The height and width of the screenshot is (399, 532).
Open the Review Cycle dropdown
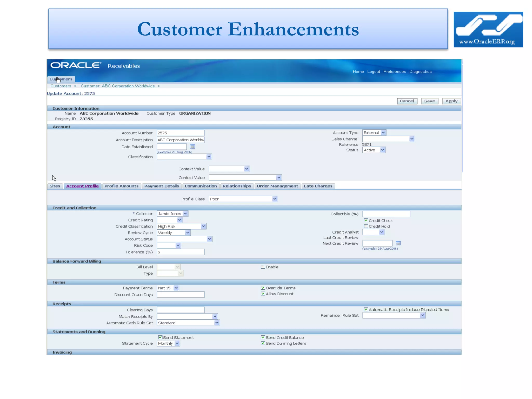[x=174, y=233]
